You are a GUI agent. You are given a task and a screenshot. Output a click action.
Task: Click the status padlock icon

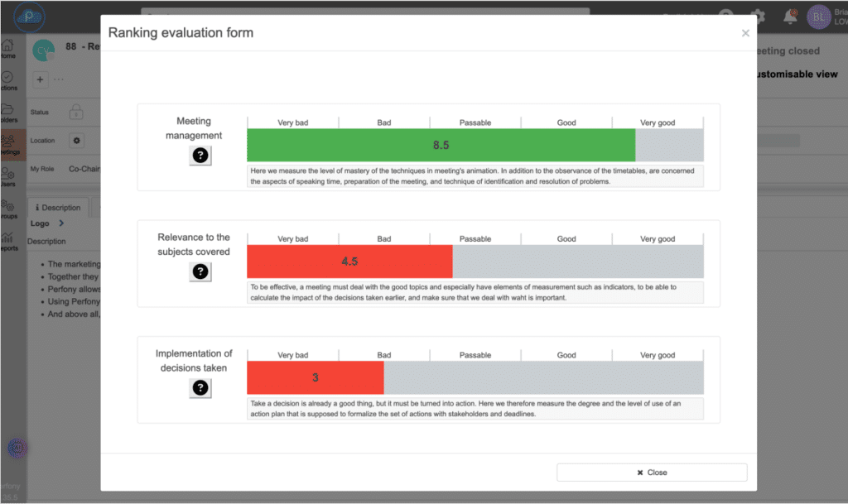[76, 112]
